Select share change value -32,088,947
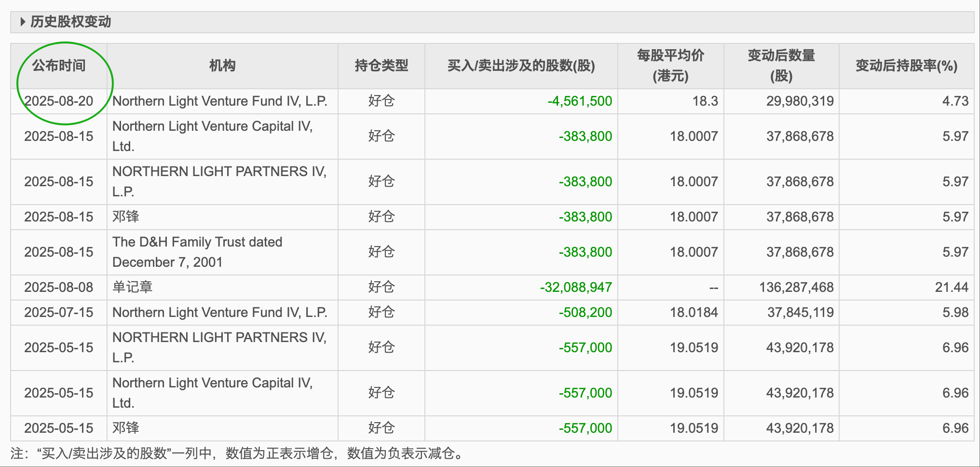Screen dimensions: 980x467 [576, 287]
